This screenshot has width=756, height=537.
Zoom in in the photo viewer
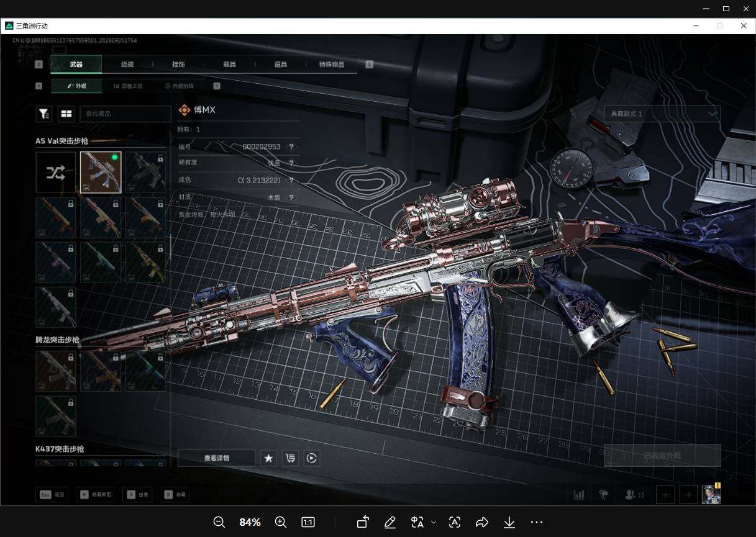point(281,522)
